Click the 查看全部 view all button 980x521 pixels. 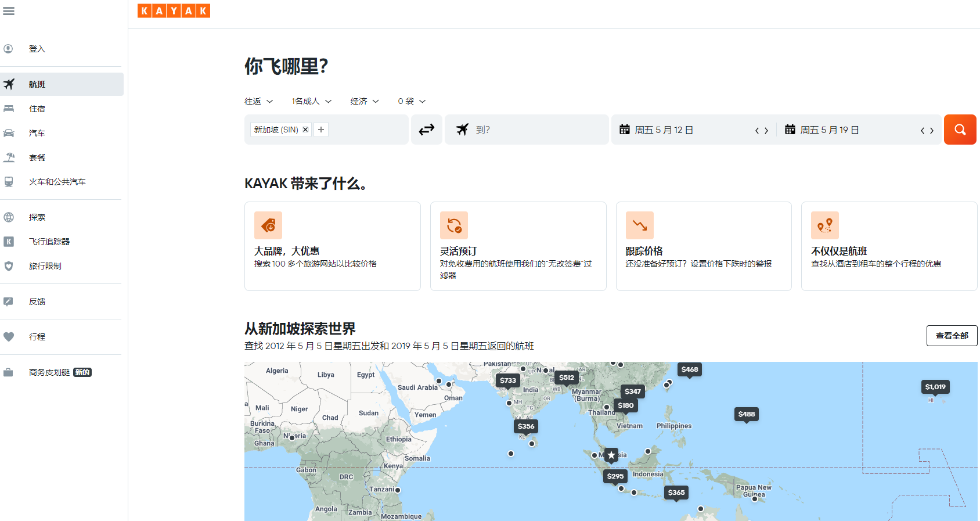click(x=952, y=336)
